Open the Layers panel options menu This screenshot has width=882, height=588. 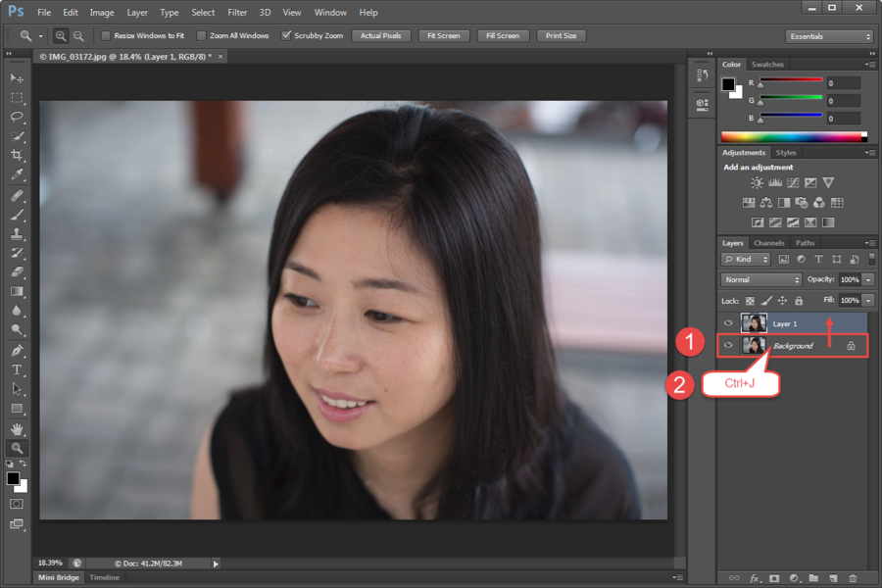tap(869, 243)
